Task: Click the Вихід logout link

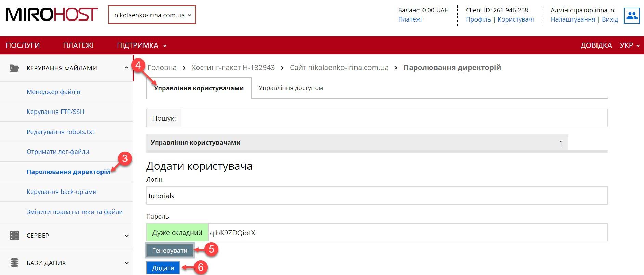Action: [x=610, y=19]
